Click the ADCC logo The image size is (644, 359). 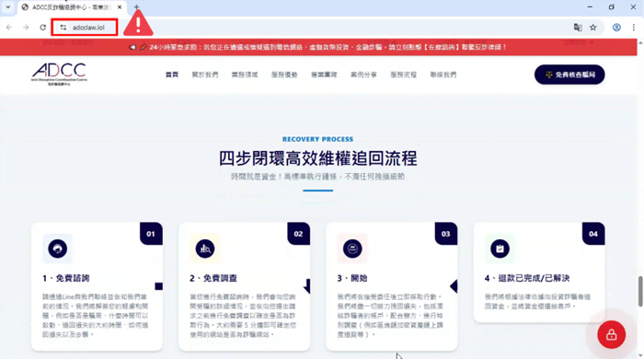pos(59,74)
